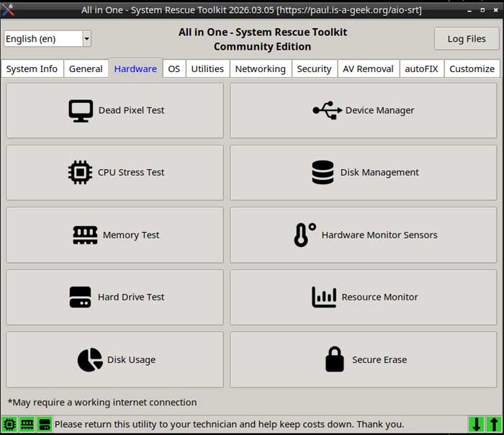Select the Hardware tab
Screen dimensions: 504x435
coord(135,68)
